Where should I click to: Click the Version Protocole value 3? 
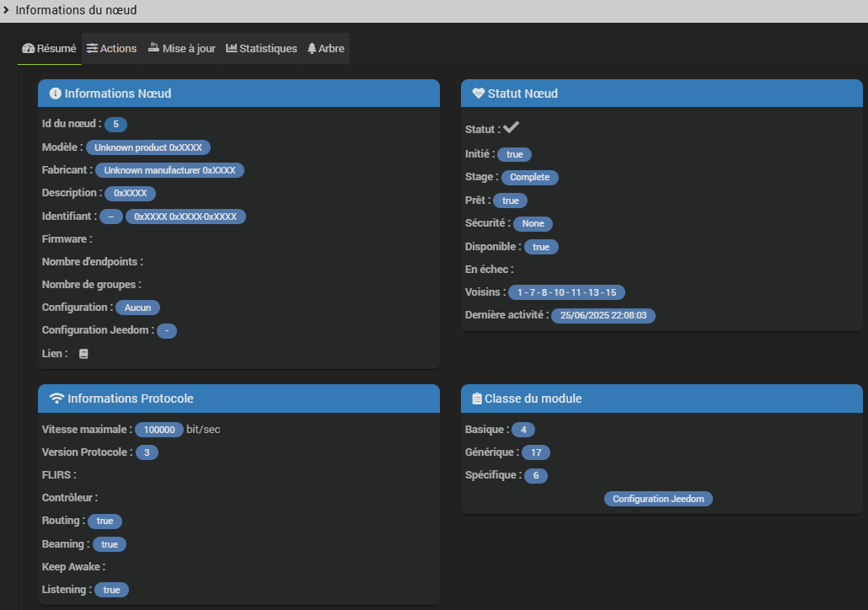[x=147, y=452]
